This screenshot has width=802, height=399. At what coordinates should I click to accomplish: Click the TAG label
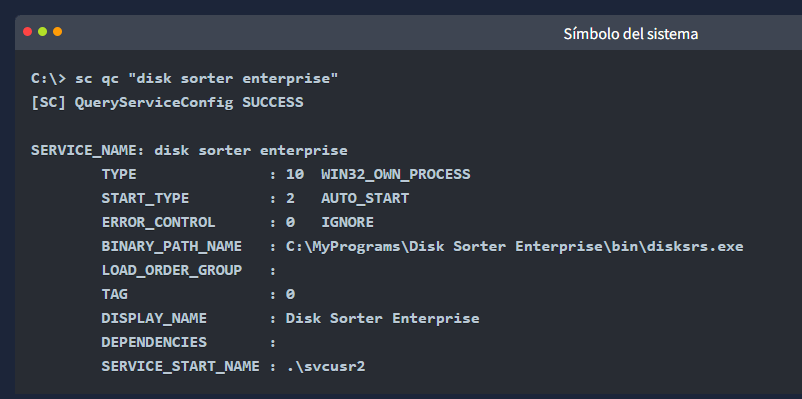(115, 295)
